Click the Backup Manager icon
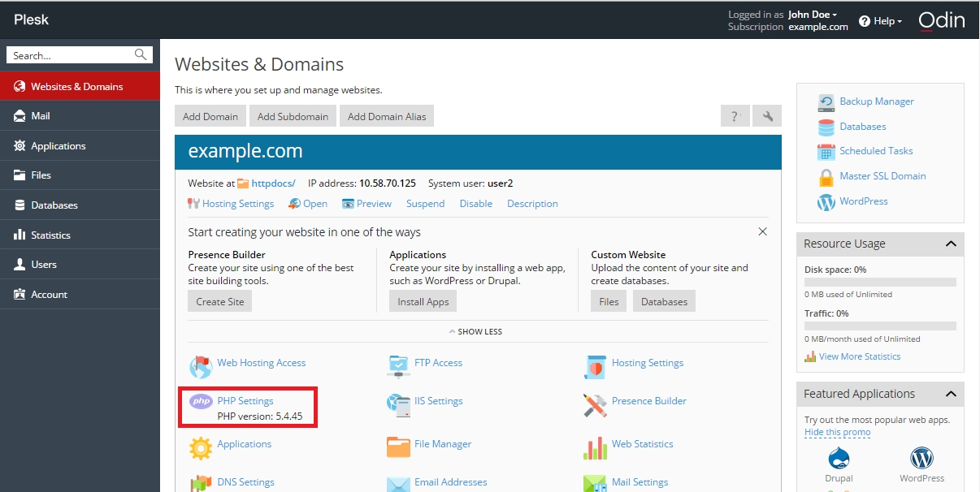 [x=826, y=102]
